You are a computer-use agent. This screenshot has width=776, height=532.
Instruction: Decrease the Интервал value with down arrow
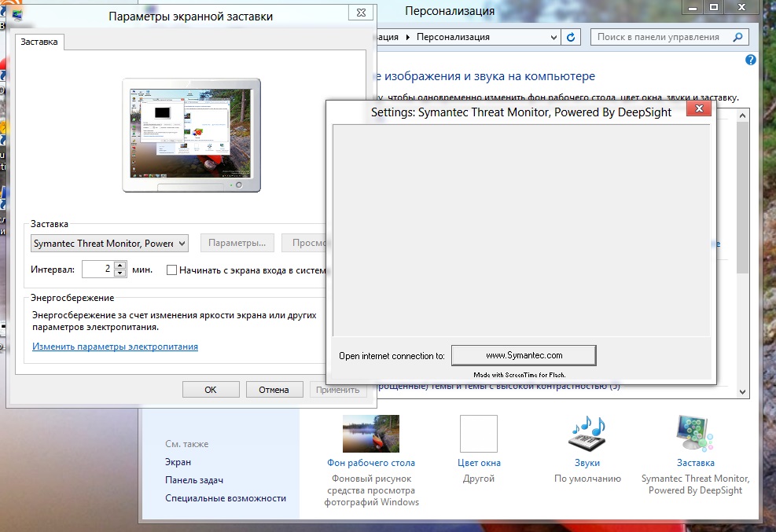[x=120, y=273]
